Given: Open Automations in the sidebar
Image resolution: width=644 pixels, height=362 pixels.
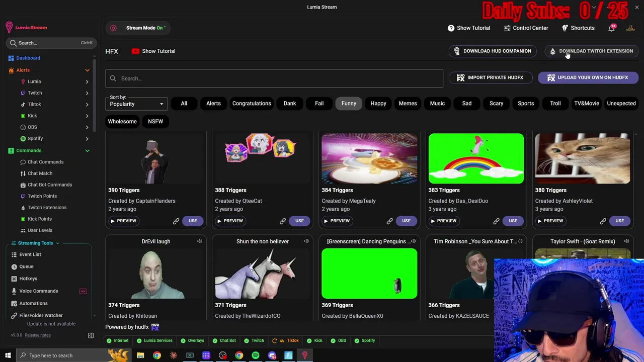Looking at the screenshot, I should (33, 304).
